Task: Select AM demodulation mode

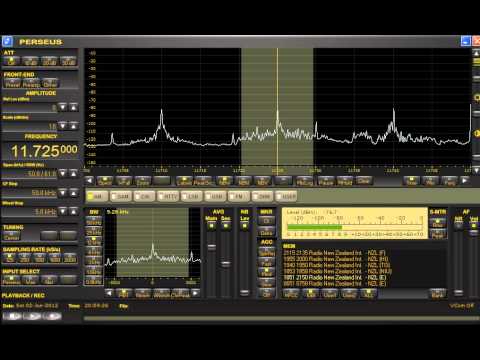Action: click(97, 196)
